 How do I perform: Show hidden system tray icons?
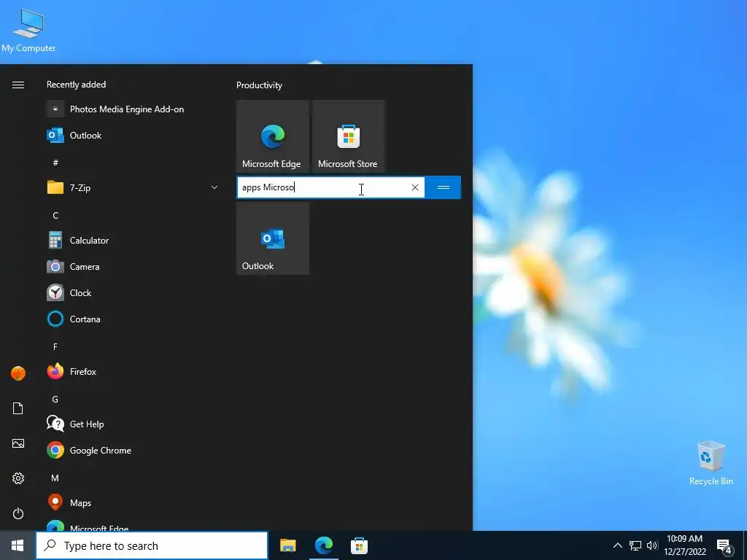(x=617, y=545)
